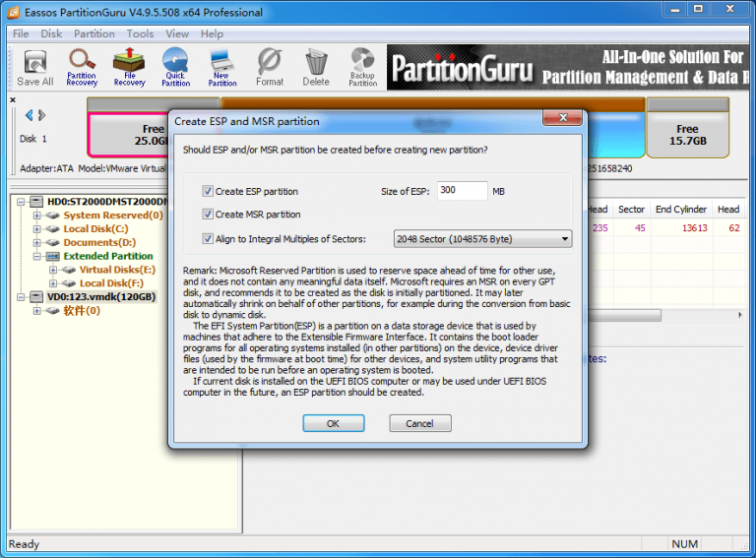The image size is (756, 558).
Task: Collapse the HD0 disk tree node
Action: (x=23, y=202)
